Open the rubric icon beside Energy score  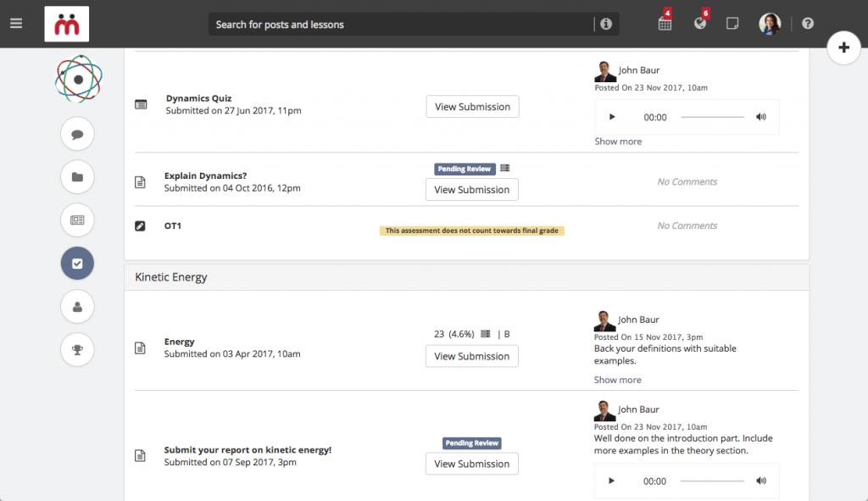(x=486, y=334)
